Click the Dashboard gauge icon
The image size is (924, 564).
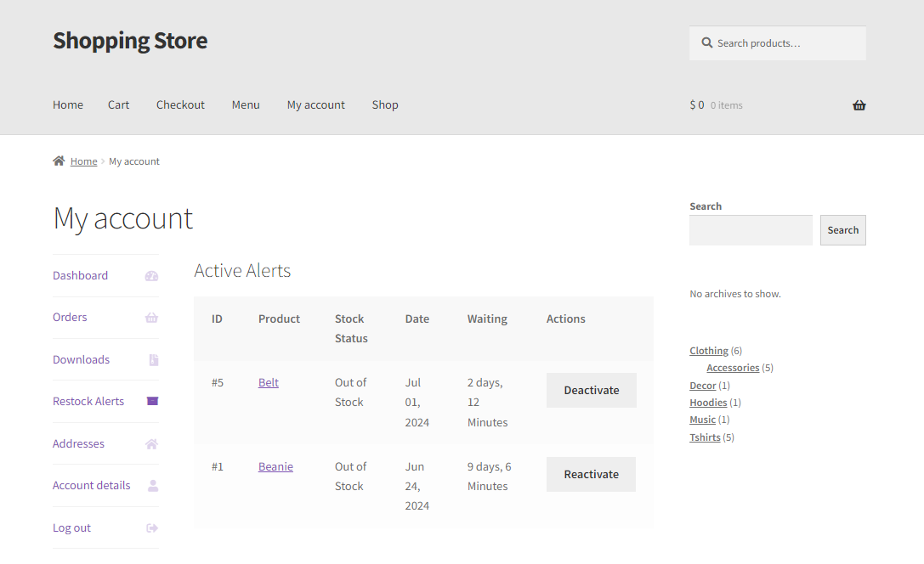(151, 275)
